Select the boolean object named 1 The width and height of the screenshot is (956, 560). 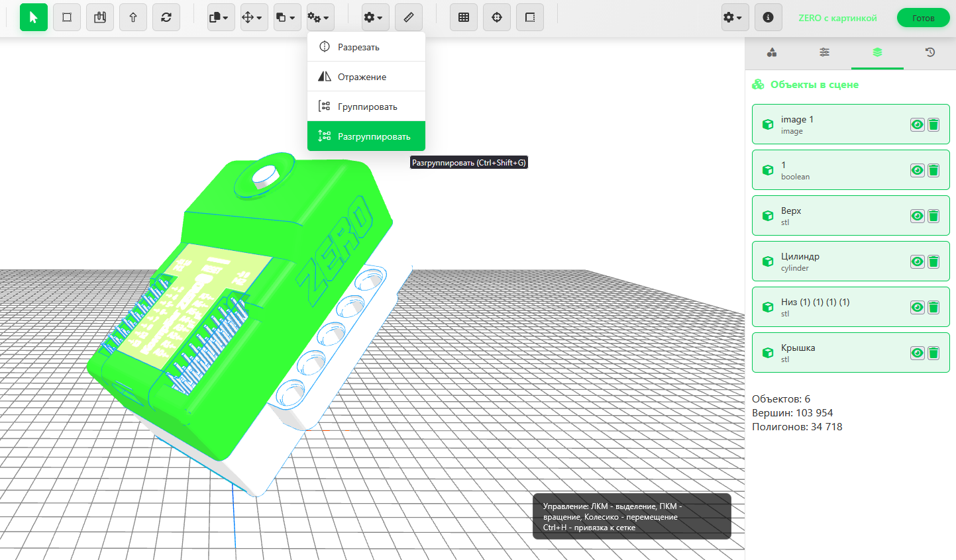pyautogui.click(x=828, y=170)
